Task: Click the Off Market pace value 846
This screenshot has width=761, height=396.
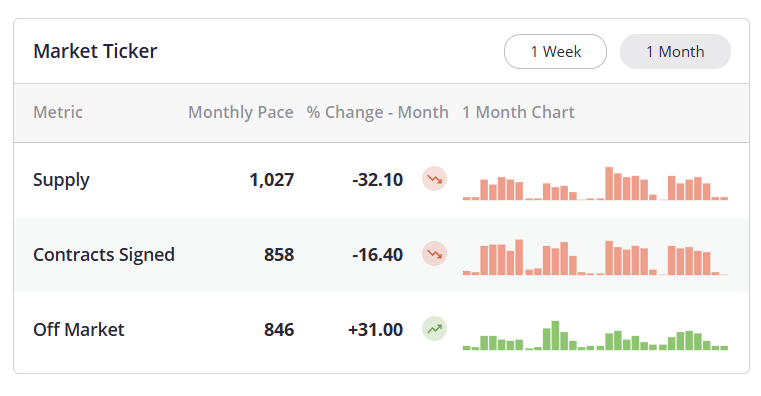Action: (279, 330)
